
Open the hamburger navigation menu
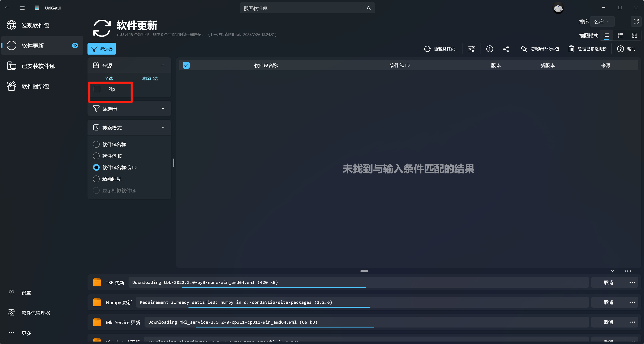(22, 8)
